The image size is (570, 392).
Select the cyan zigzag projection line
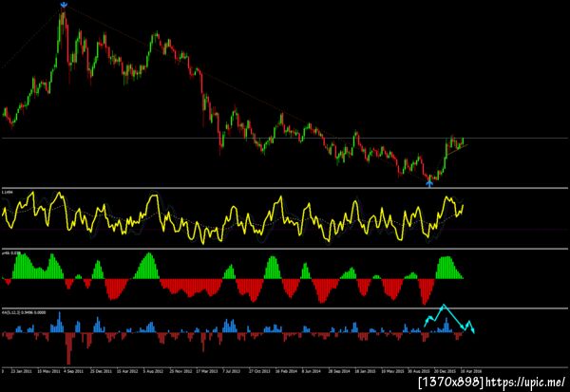pyautogui.click(x=449, y=319)
